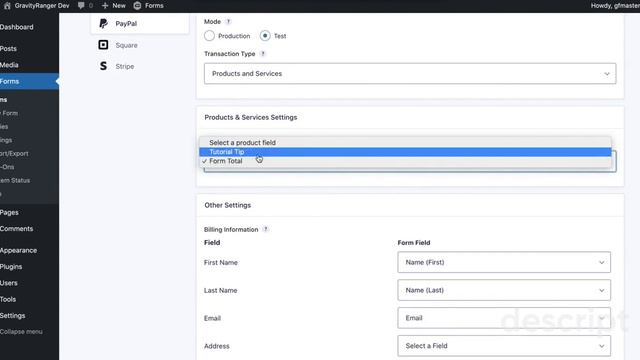Image resolution: width=640 pixels, height=360 pixels.
Task: Select the Production mode radio button
Action: 209,36
